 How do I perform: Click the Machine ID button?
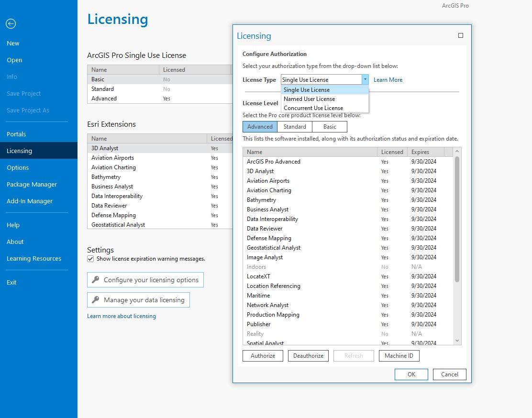tap(399, 355)
